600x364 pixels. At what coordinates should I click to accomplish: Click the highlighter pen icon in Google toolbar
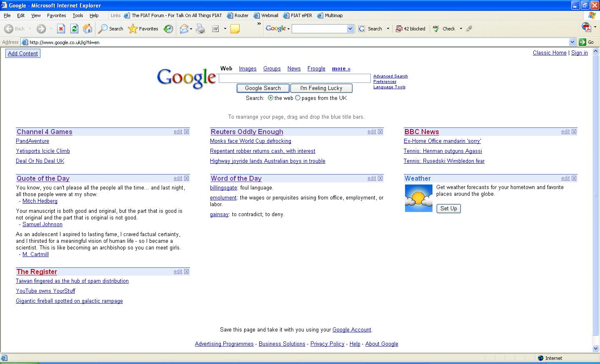tap(469, 29)
